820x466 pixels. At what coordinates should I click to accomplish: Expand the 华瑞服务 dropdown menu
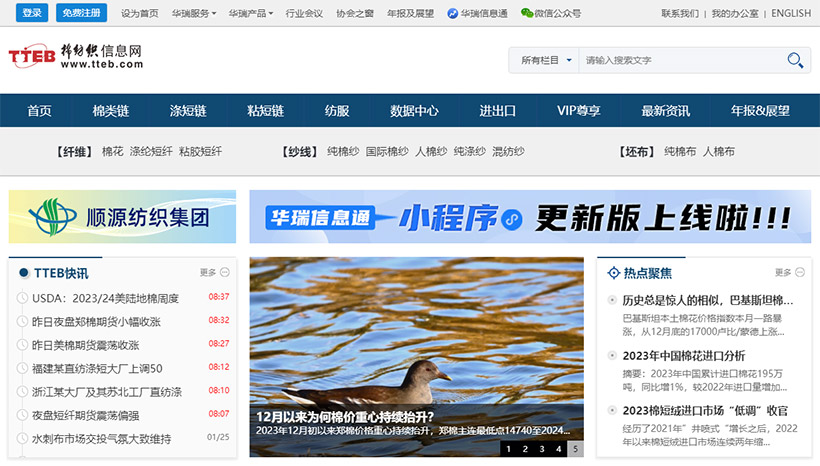pos(193,14)
